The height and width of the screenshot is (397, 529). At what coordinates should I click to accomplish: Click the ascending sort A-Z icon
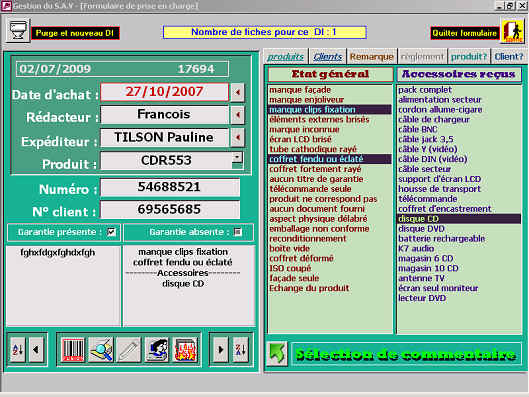point(18,350)
